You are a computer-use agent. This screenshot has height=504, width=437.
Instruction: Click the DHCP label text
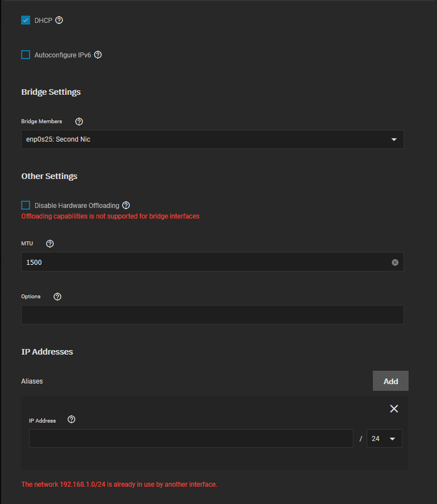point(43,21)
